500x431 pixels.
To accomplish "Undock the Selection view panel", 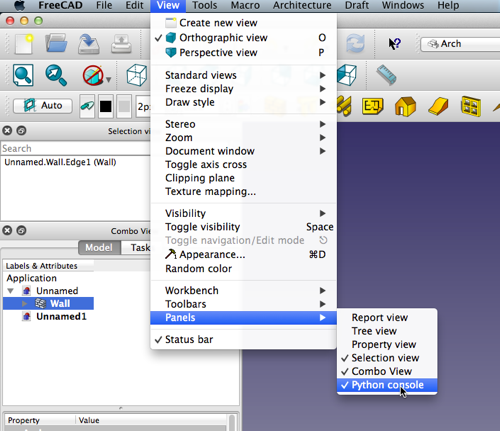I will [21, 131].
